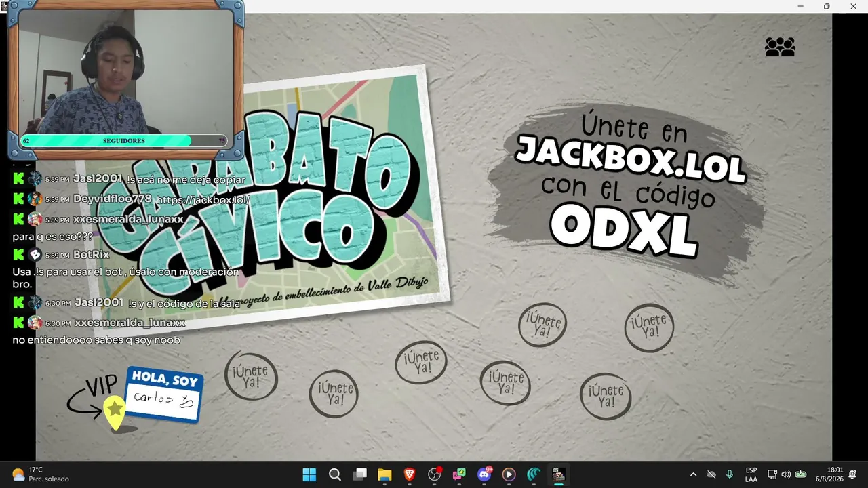
Task: Select the Jackbox game icon in the taskbar
Action: click(x=559, y=474)
